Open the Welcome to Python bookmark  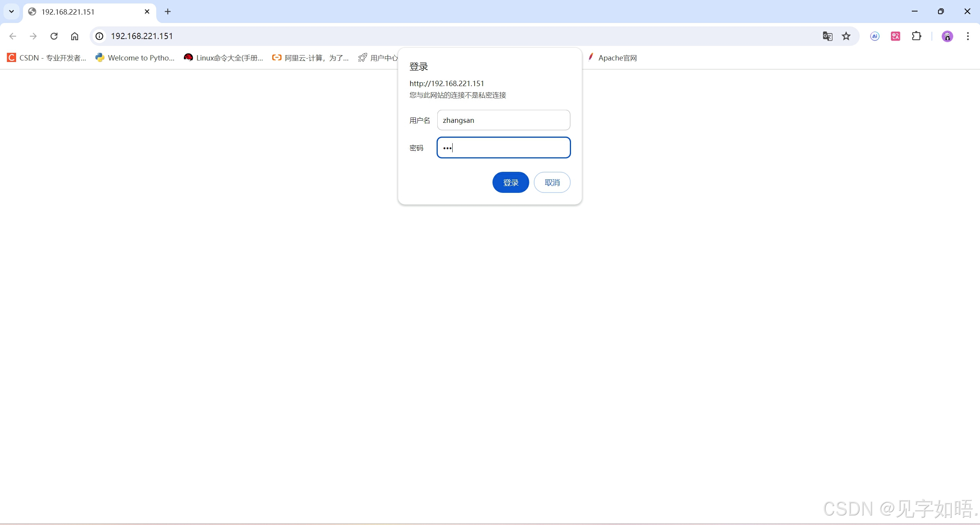(135, 58)
